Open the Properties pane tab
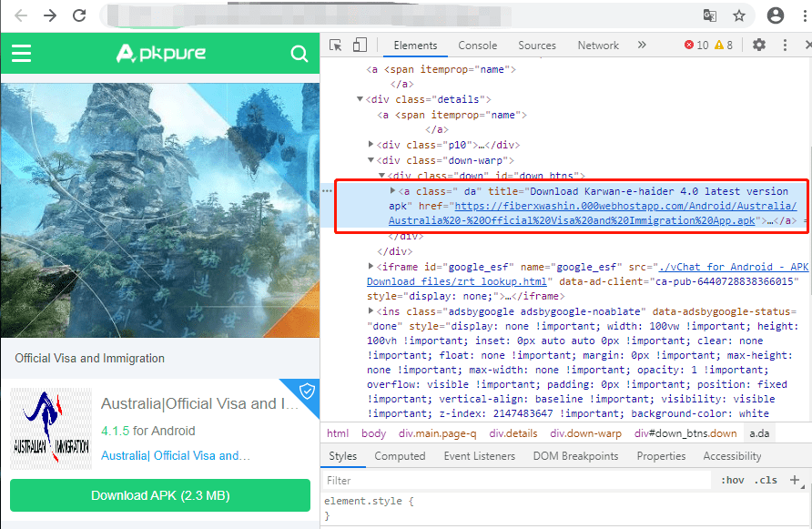This screenshot has width=812, height=529. click(661, 456)
